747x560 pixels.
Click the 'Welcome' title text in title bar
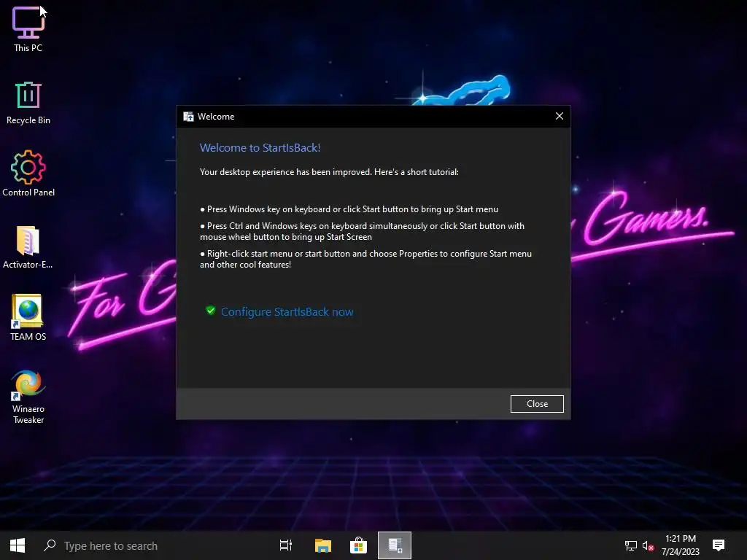(x=216, y=117)
